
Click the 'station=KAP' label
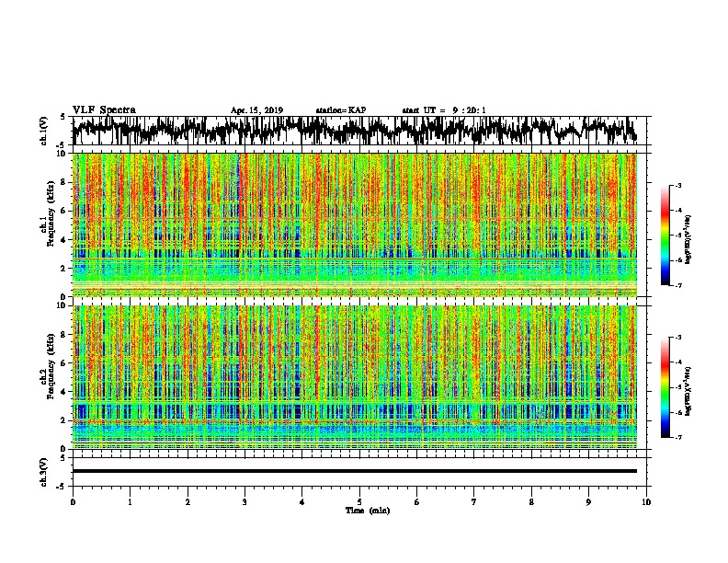click(x=341, y=110)
